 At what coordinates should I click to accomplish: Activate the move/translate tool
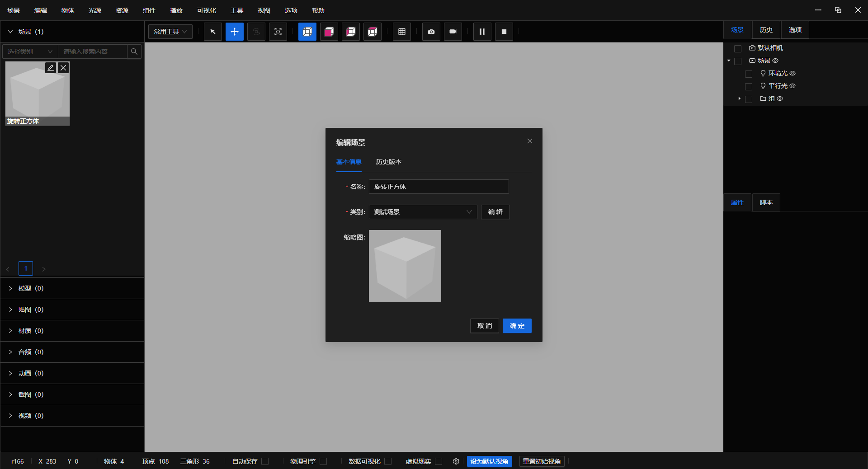(234, 32)
